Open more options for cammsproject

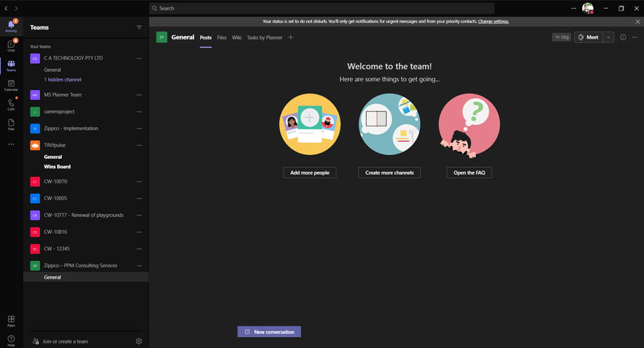[x=139, y=111]
